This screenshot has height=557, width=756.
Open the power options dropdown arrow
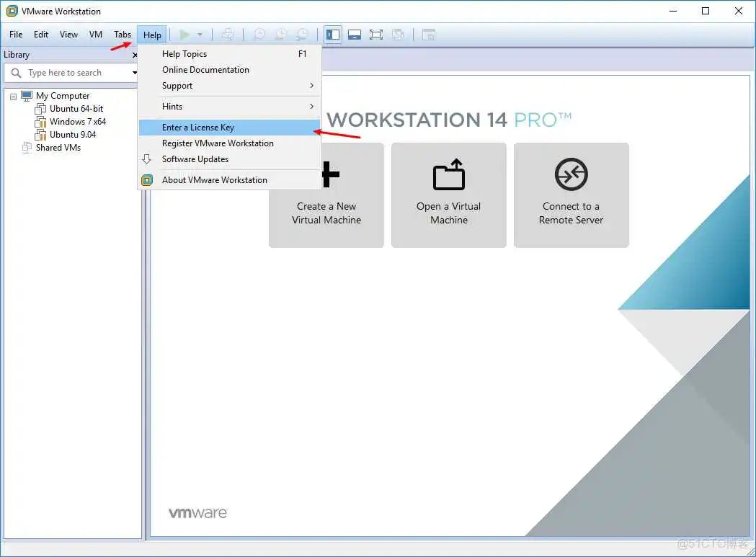click(x=200, y=34)
